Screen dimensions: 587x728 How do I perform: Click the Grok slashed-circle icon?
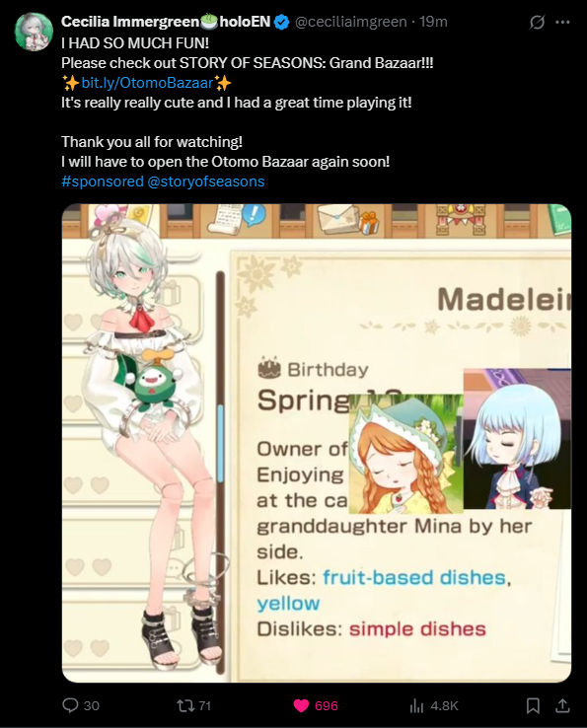pyautogui.click(x=537, y=22)
